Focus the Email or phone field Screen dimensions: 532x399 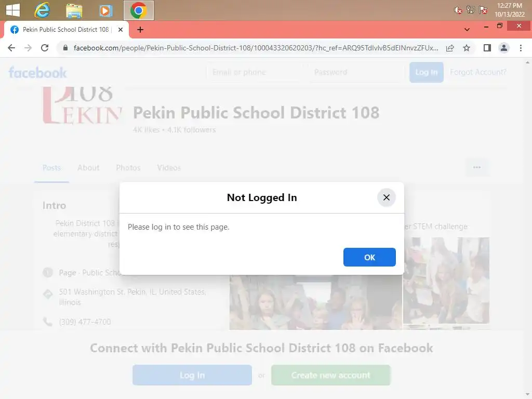254,72
